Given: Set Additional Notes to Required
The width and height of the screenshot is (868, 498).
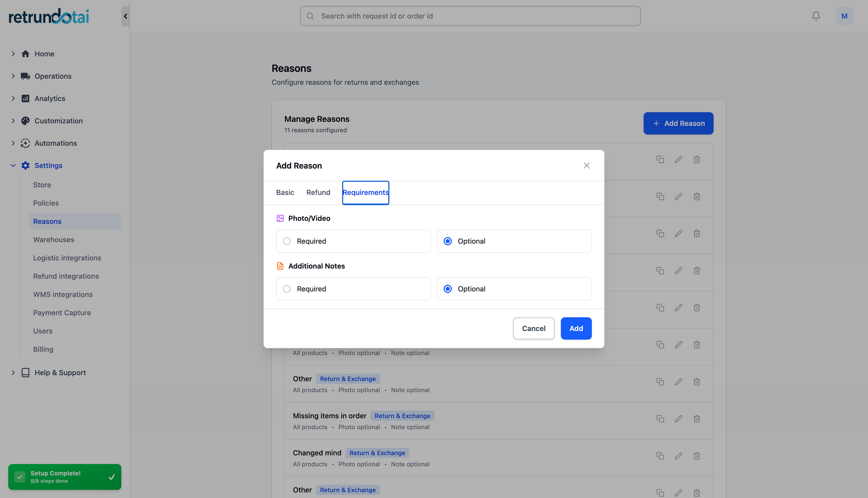Looking at the screenshot, I should point(287,289).
